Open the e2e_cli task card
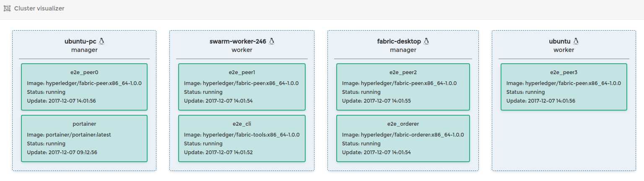Screen dimensions: 644x181 tap(242, 138)
